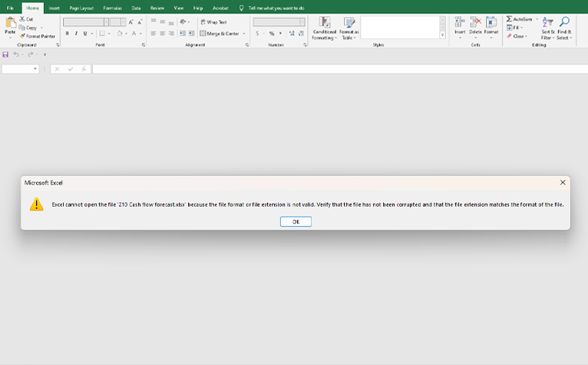Click the Fill Color paint bucket
Screen dimensions: 588x365
click(x=121, y=34)
